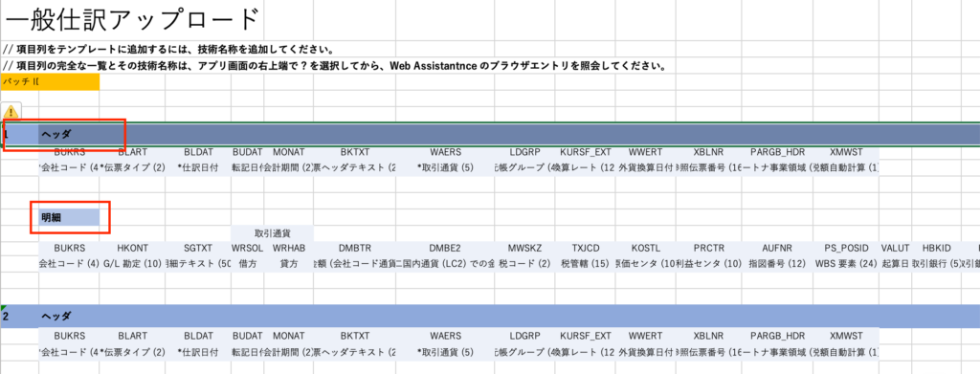Select the yellow バッチ ID cell
Screen dimensions: 980x374
tap(50, 82)
